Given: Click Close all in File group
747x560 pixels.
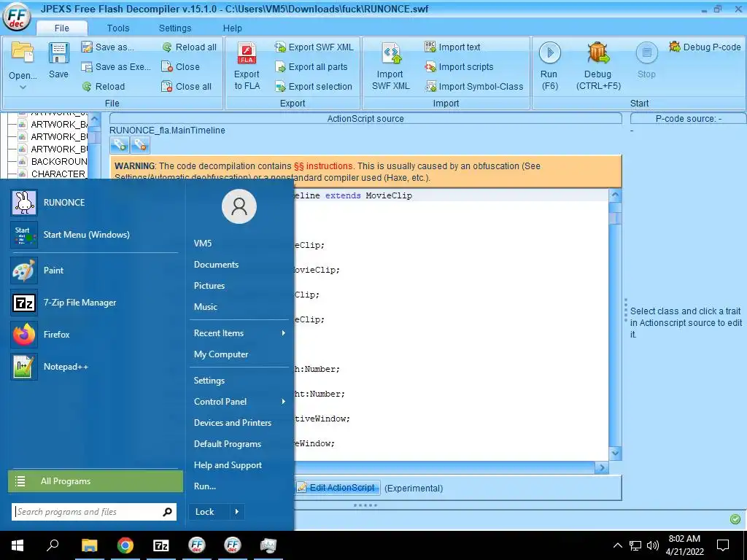Looking at the screenshot, I should [186, 87].
